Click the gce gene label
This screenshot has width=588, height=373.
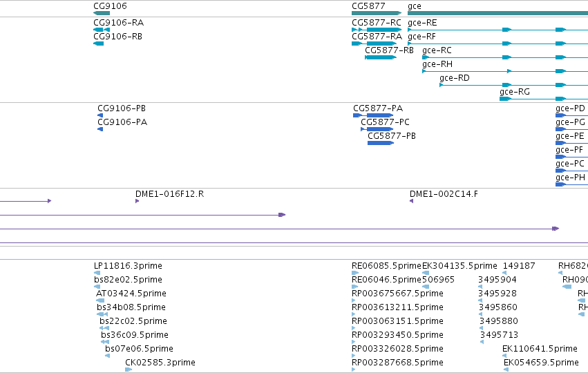click(415, 6)
